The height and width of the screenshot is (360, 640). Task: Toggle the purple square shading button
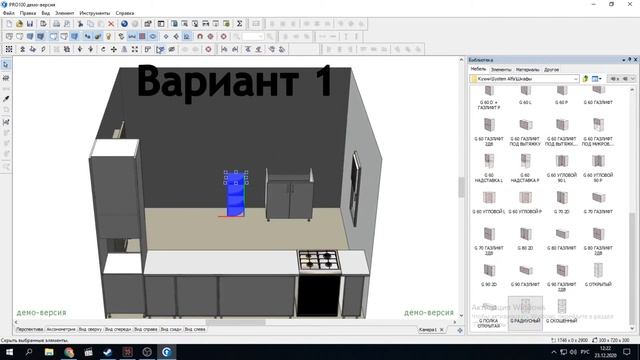tap(142, 36)
